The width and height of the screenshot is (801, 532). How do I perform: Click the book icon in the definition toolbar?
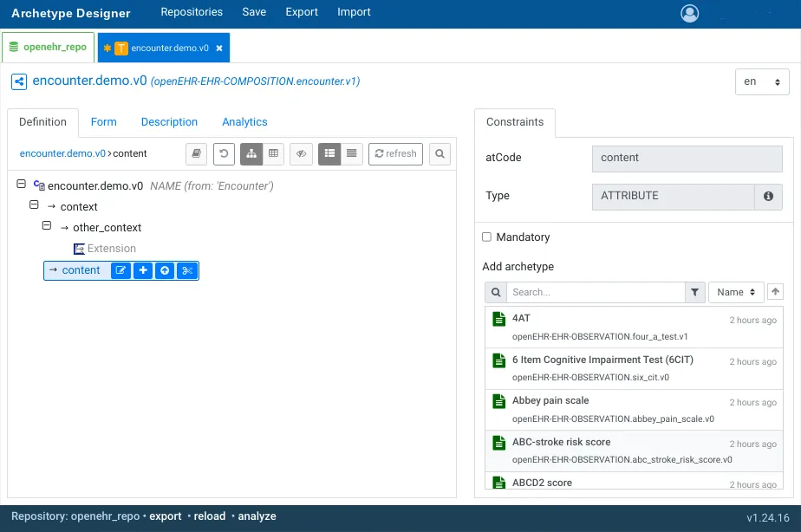pyautogui.click(x=197, y=153)
